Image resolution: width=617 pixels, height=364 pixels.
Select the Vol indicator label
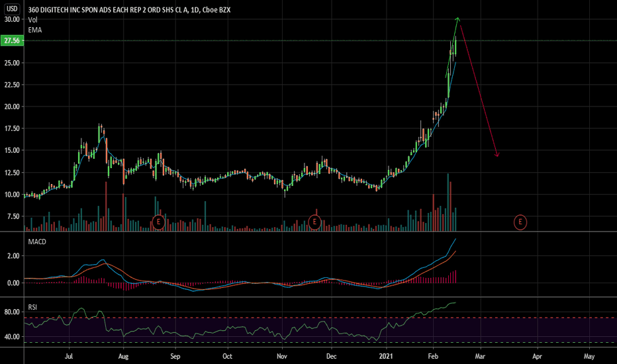[x=32, y=20]
